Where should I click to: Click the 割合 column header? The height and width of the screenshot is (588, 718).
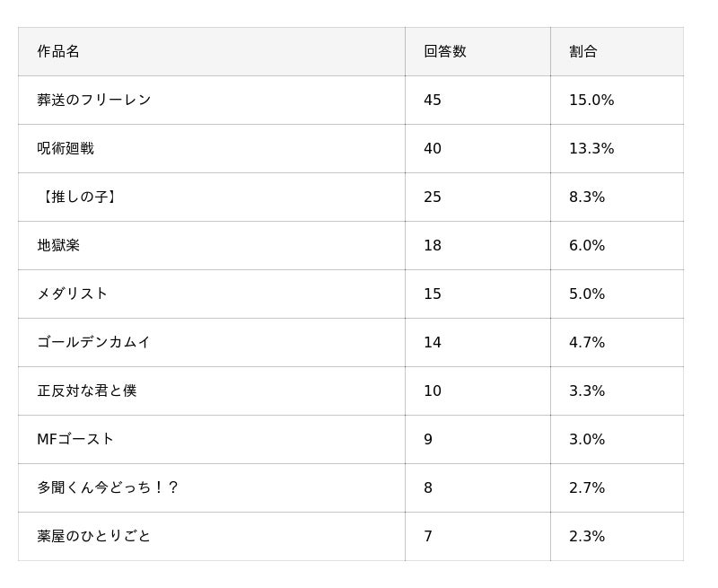point(582,51)
